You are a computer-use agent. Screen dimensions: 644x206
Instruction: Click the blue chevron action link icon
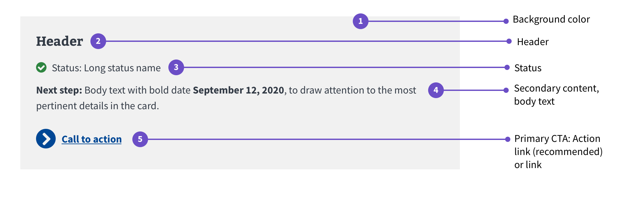(46, 139)
